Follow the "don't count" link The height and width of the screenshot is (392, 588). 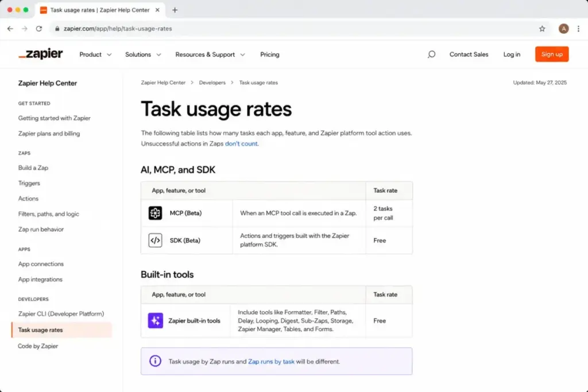(x=241, y=143)
